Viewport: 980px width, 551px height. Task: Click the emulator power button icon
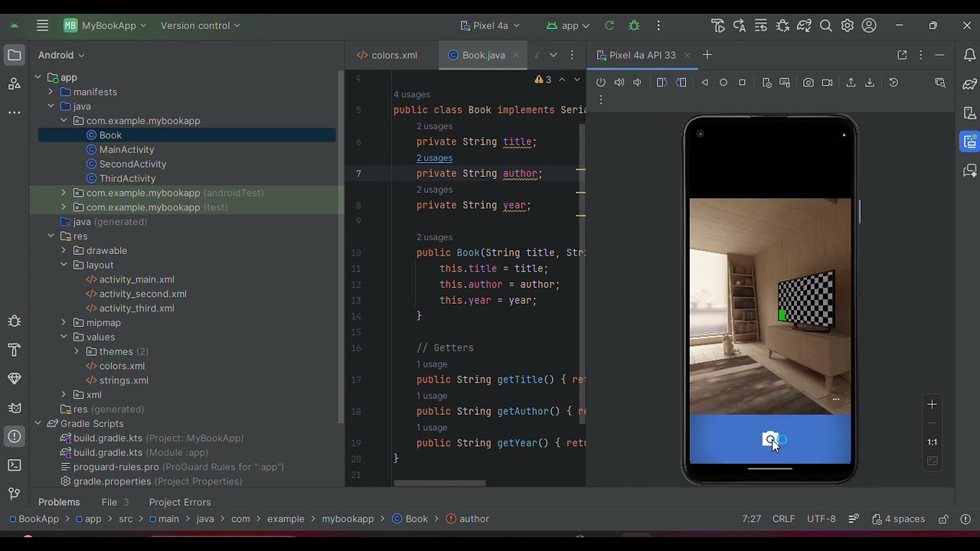601,83
